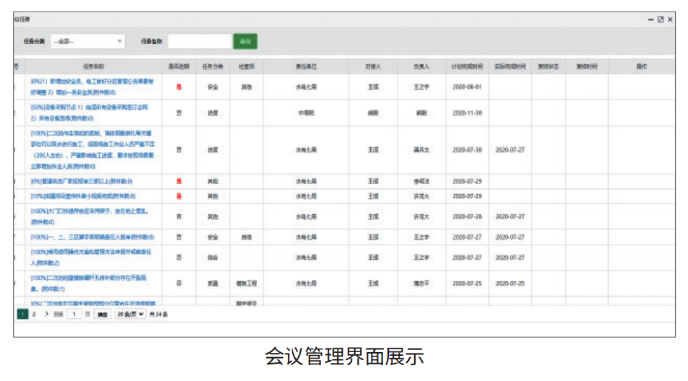Image resolution: width=688 pixels, height=381 pixels.
Task: Click the red overdue mark in 10% row
Action: (x=179, y=196)
